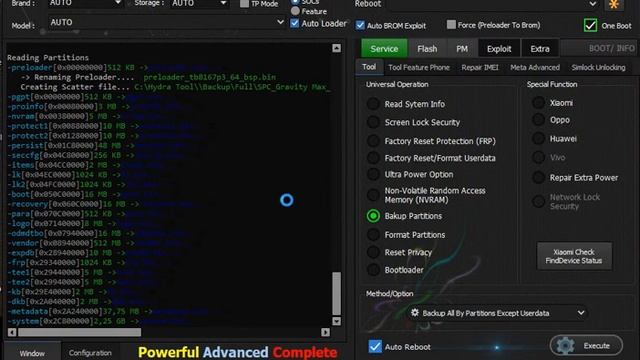The image size is (640, 360).
Task: Click the log vertical scrollbar thumb
Action: (x=336, y=293)
